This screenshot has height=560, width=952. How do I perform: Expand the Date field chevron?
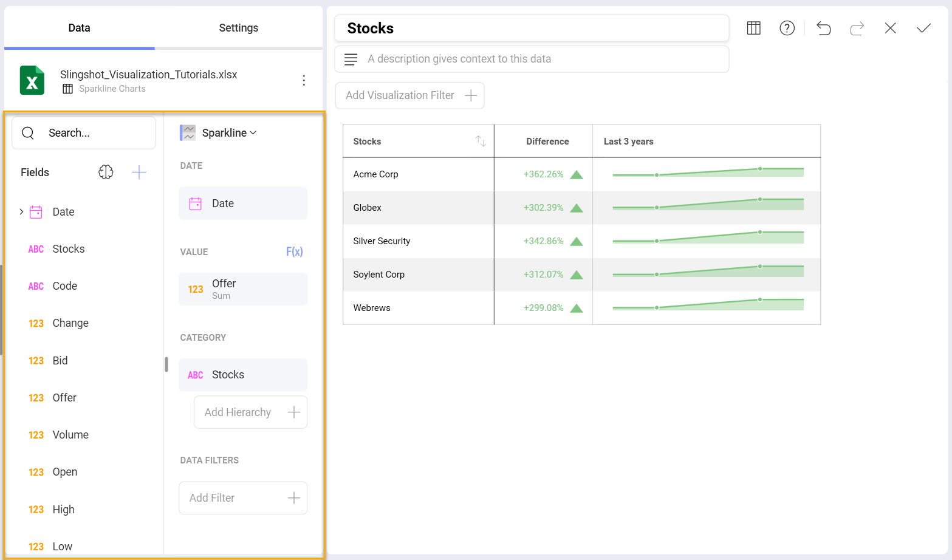tap(21, 212)
